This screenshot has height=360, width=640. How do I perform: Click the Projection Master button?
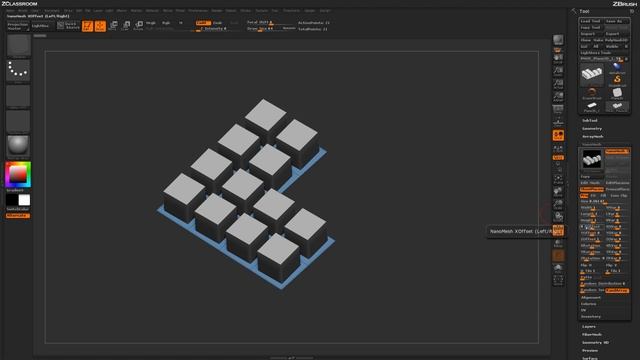click(18, 26)
